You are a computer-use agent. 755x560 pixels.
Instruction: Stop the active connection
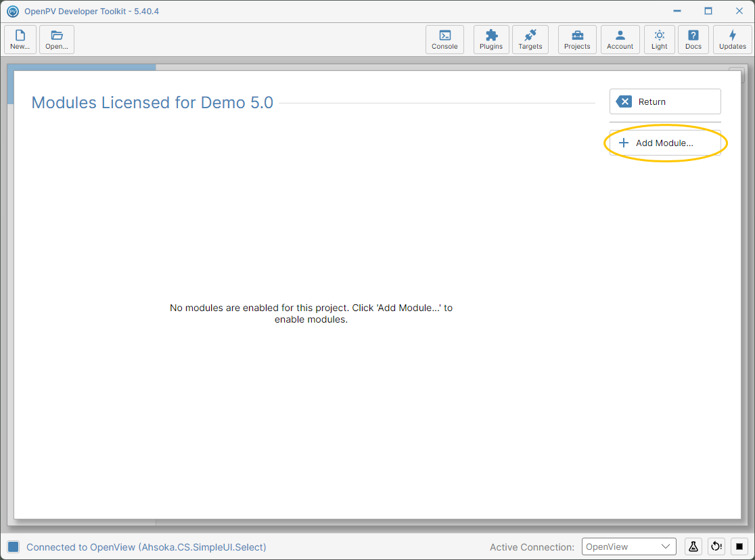pyautogui.click(x=739, y=546)
